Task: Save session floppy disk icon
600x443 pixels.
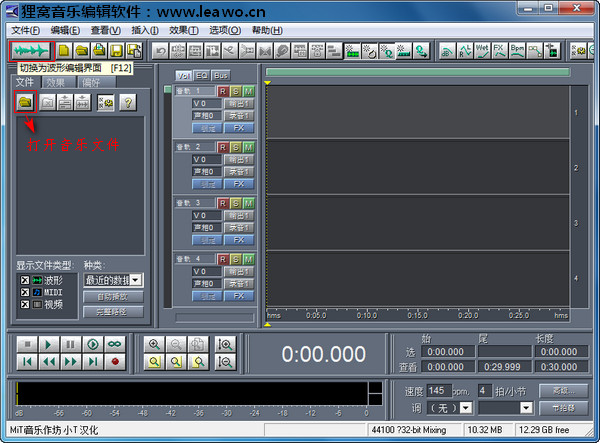Action: click(116, 51)
